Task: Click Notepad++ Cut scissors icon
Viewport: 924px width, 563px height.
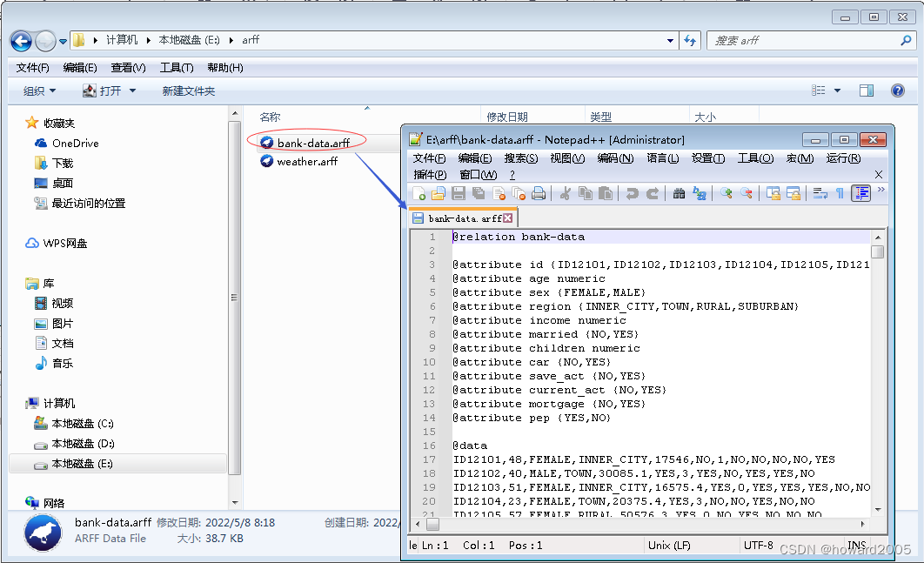Action: pos(566,193)
